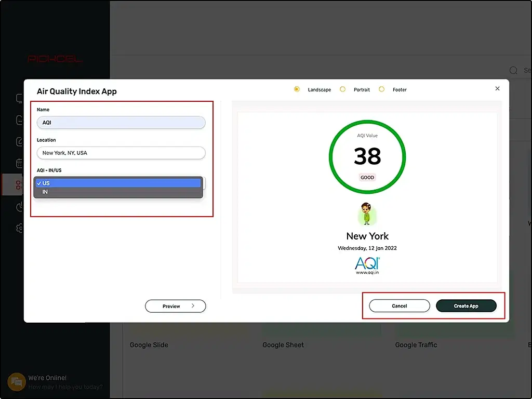Select the Landscape orientation radio button
Screen dimensions: 532x399
coord(297,89)
